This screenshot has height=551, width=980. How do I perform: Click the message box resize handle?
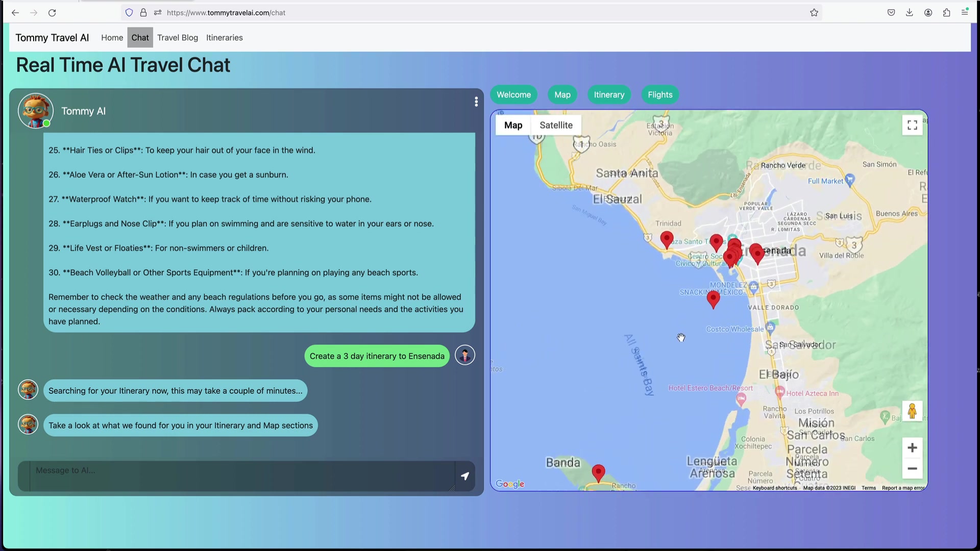(451, 488)
